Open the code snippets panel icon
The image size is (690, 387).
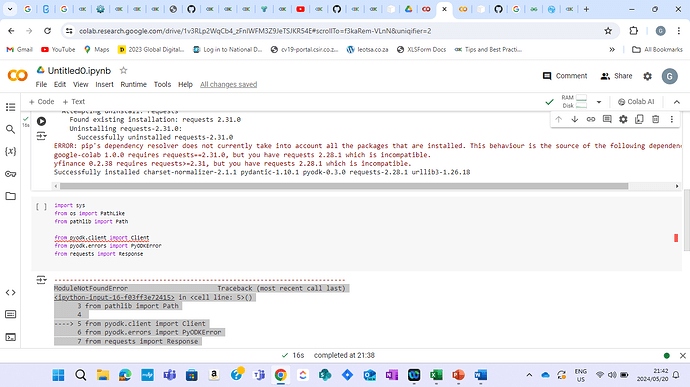11,292
